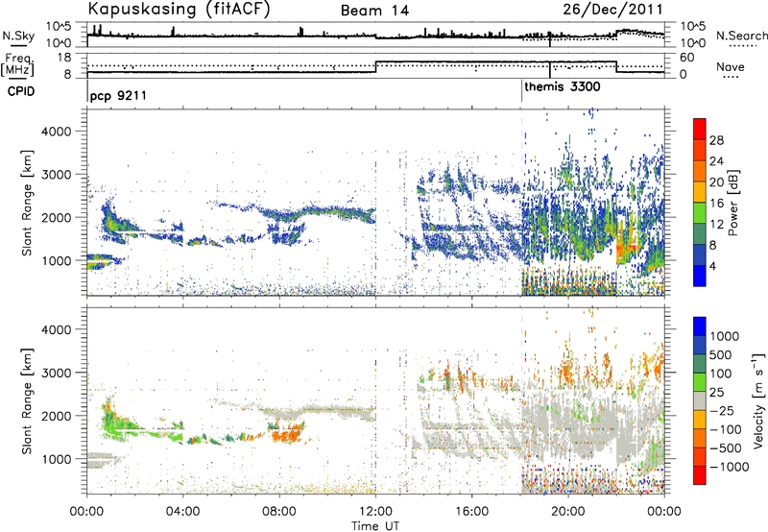Click the 'pcp 9211' CPID marker text
Image resolution: width=768 pixels, height=532 pixels.
118,95
